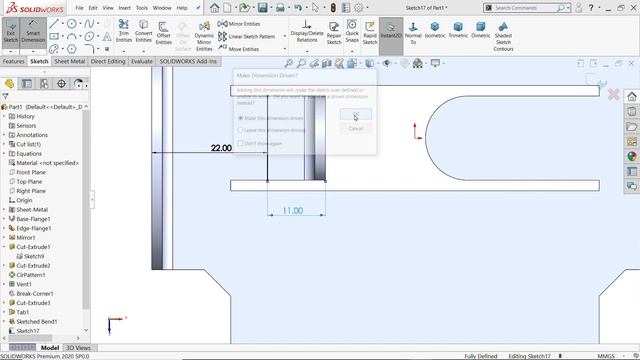
Task: Open the Insert menu
Action: tap(124, 8)
